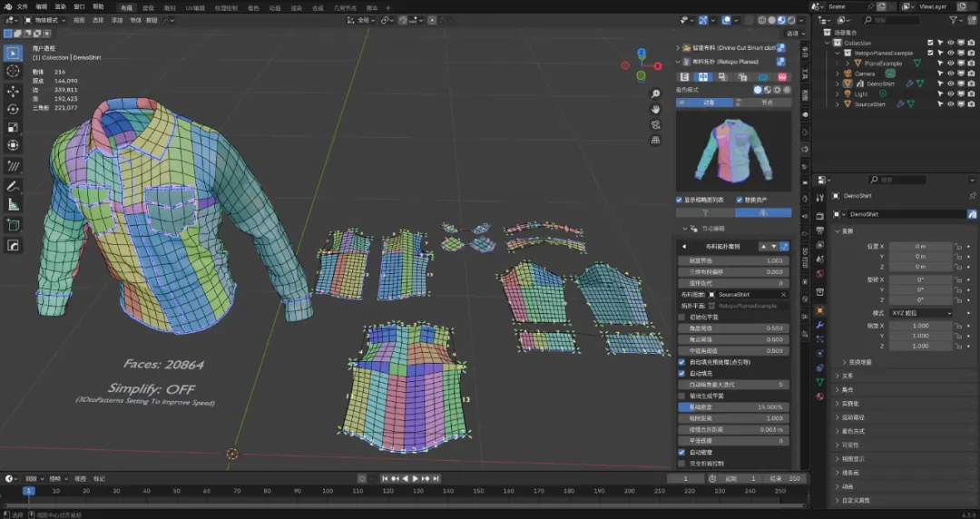Adjust the 基础密度 15.000% slider
The image size is (980, 519).
[x=733, y=407]
